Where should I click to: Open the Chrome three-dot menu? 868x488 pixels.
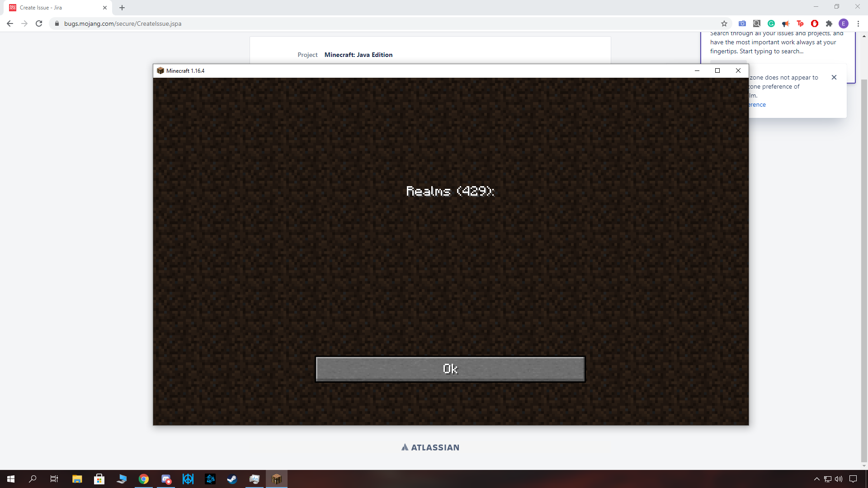(x=858, y=23)
